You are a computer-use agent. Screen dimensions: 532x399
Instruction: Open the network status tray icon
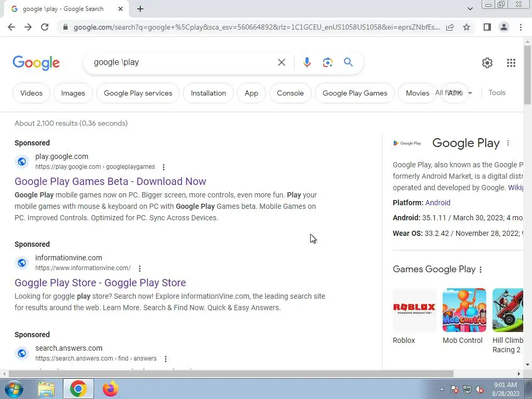(467, 390)
